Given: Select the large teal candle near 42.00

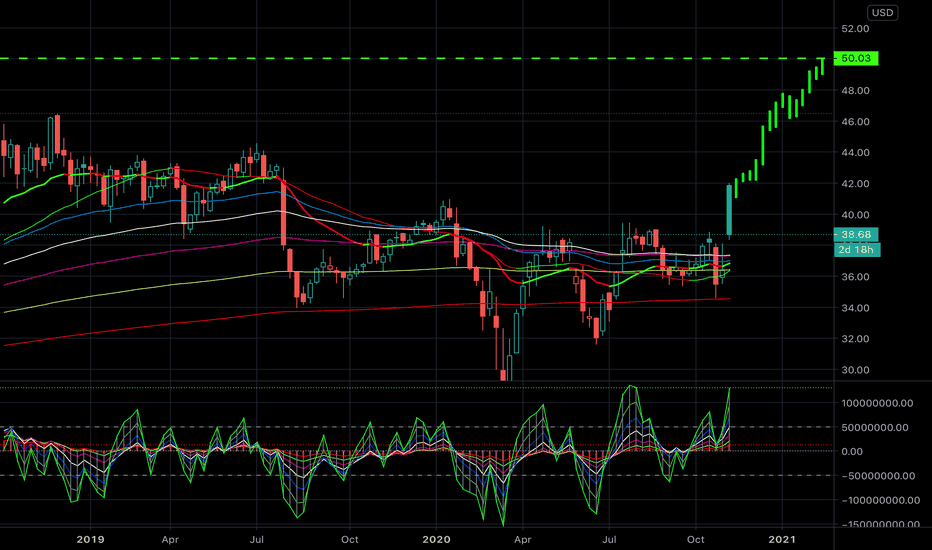Looking at the screenshot, I should tap(729, 209).
